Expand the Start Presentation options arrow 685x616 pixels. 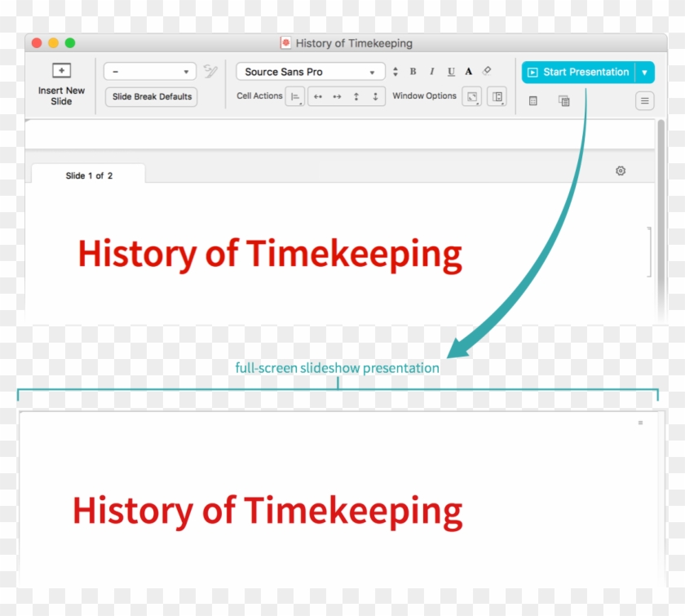coord(644,72)
